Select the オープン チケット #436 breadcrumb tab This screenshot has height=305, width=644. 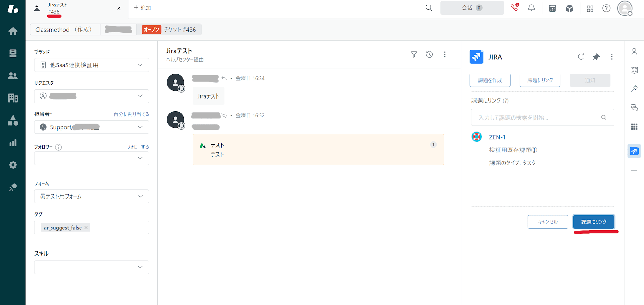pos(169,30)
